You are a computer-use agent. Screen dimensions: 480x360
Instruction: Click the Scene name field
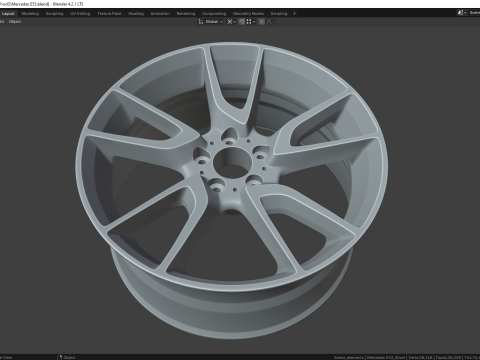(474, 13)
